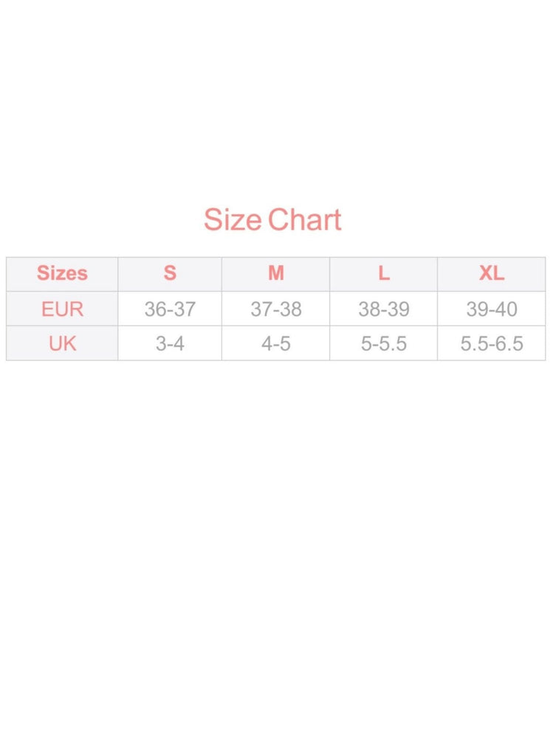The image size is (553, 756).
Task: Click the 3-4 UK size cell
Action: (x=170, y=343)
